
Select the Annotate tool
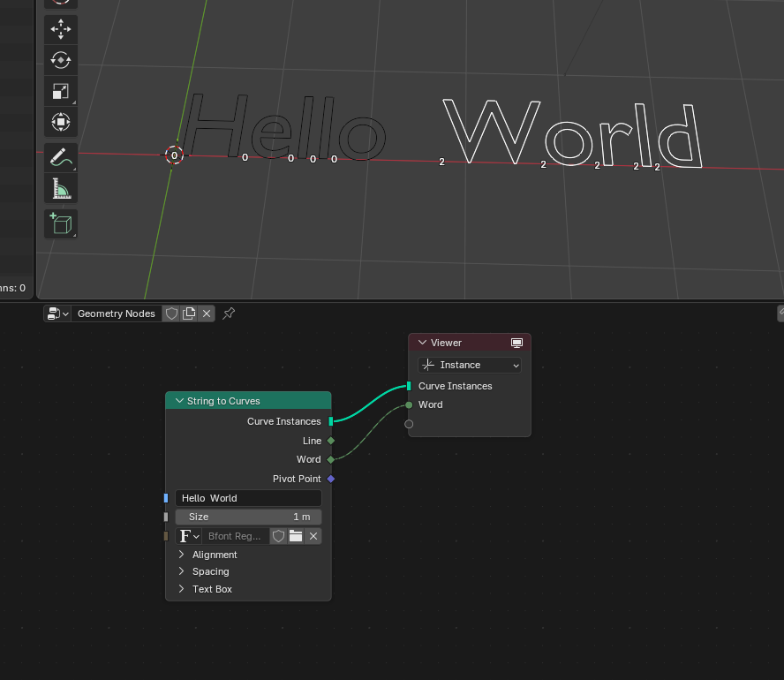tap(61, 157)
